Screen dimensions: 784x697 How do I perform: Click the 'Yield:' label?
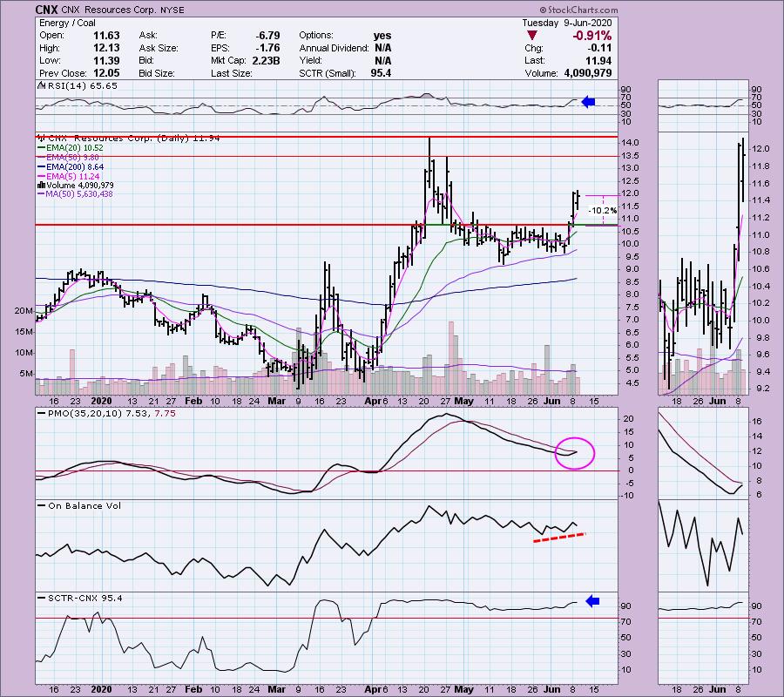coord(311,60)
